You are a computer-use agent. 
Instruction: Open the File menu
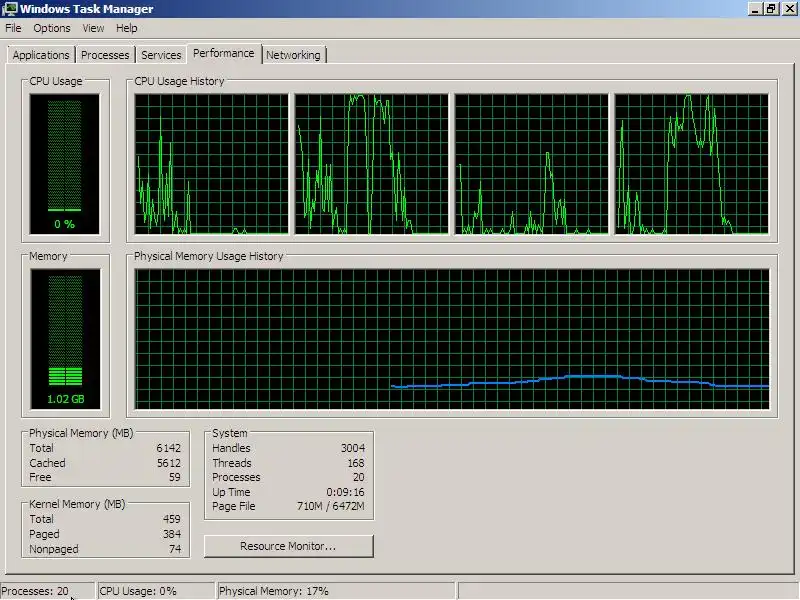13,28
